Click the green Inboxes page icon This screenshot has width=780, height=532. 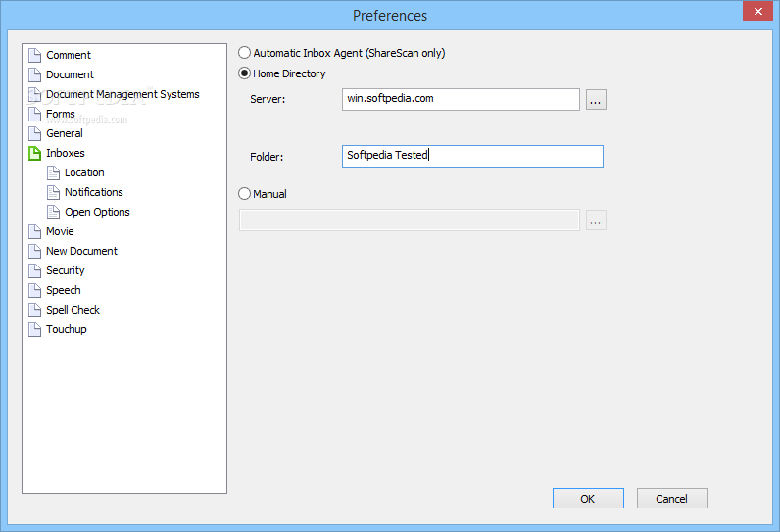coord(34,153)
